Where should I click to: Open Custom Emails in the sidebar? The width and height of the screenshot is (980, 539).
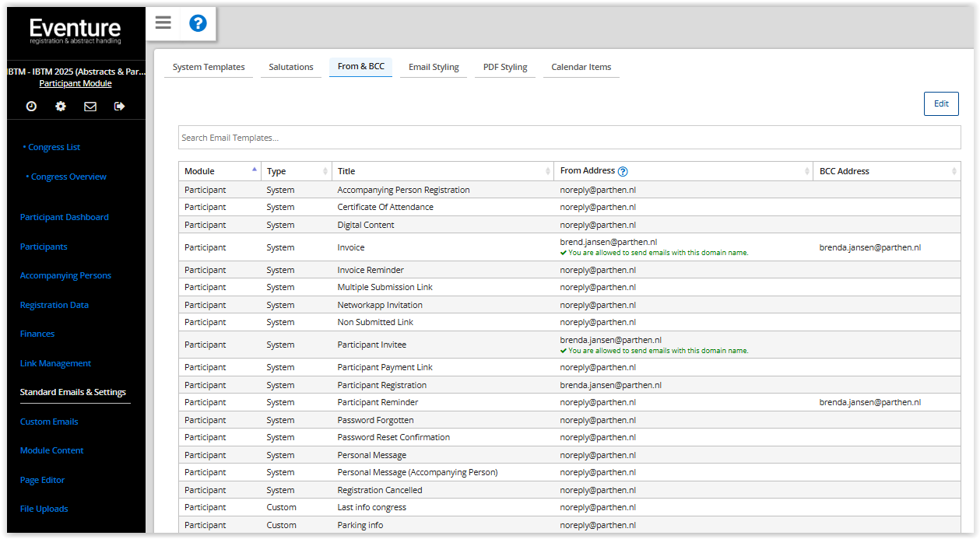49,422
